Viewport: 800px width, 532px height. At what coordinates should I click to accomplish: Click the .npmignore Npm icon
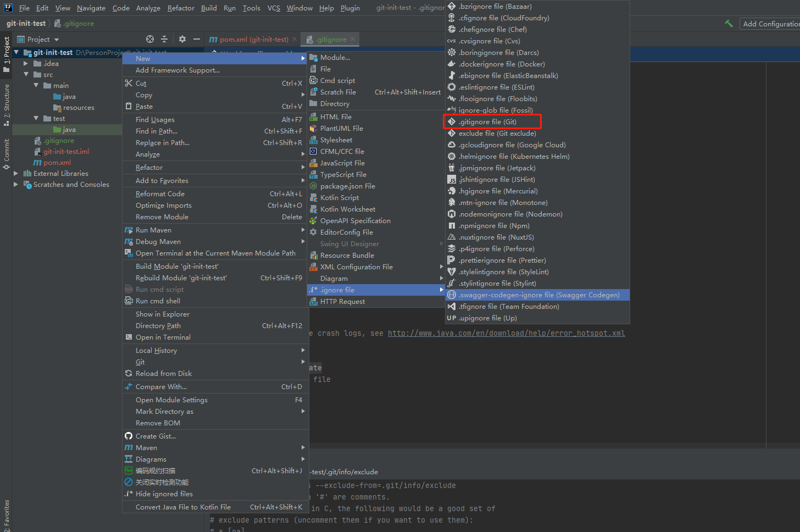point(452,225)
